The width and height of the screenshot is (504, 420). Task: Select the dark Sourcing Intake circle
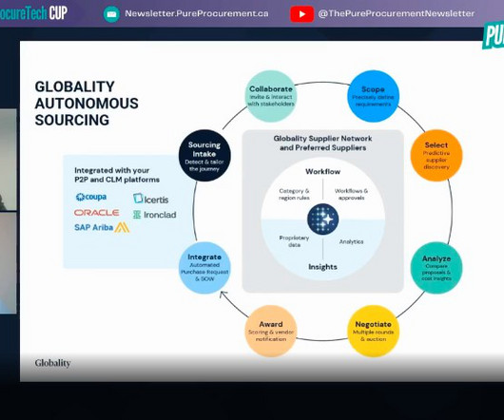[204, 156]
